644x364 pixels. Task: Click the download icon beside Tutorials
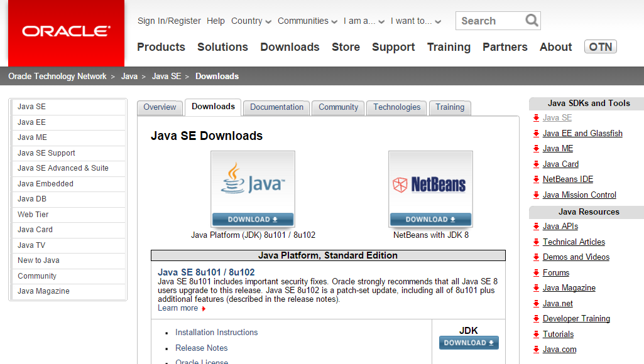click(536, 335)
